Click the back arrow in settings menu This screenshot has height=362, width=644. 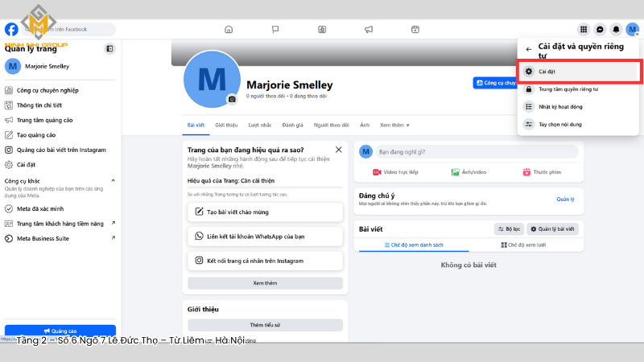pos(528,50)
